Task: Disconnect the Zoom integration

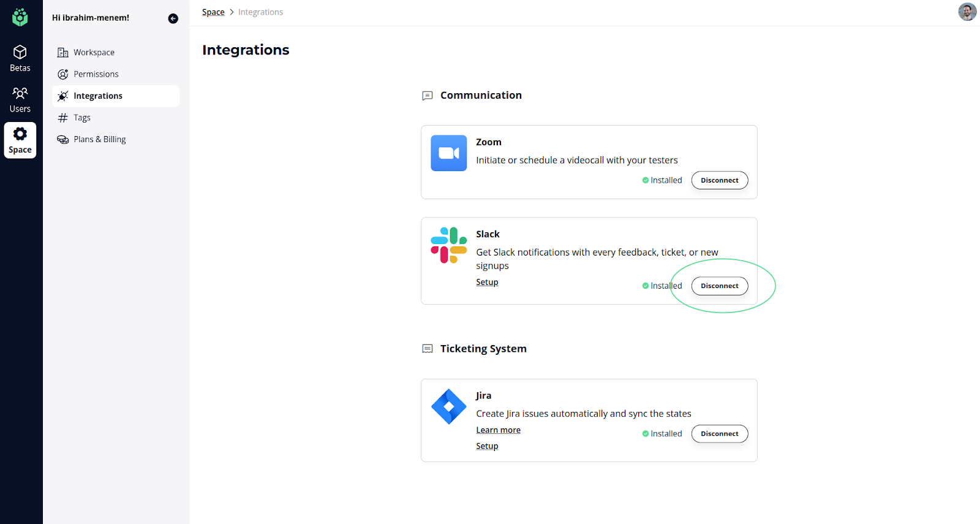Action: (719, 180)
